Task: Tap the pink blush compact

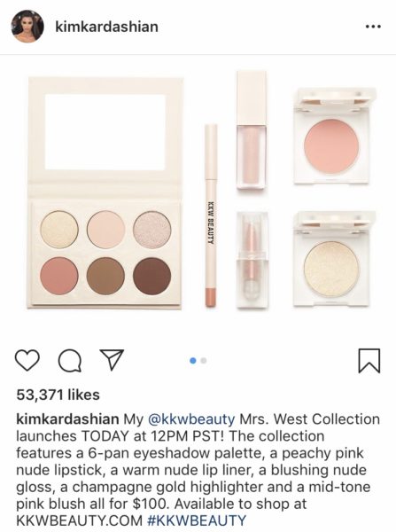Action: coord(331,136)
